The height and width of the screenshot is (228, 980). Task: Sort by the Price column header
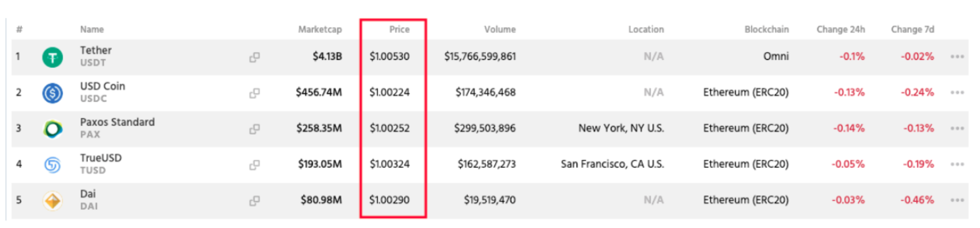pyautogui.click(x=399, y=30)
